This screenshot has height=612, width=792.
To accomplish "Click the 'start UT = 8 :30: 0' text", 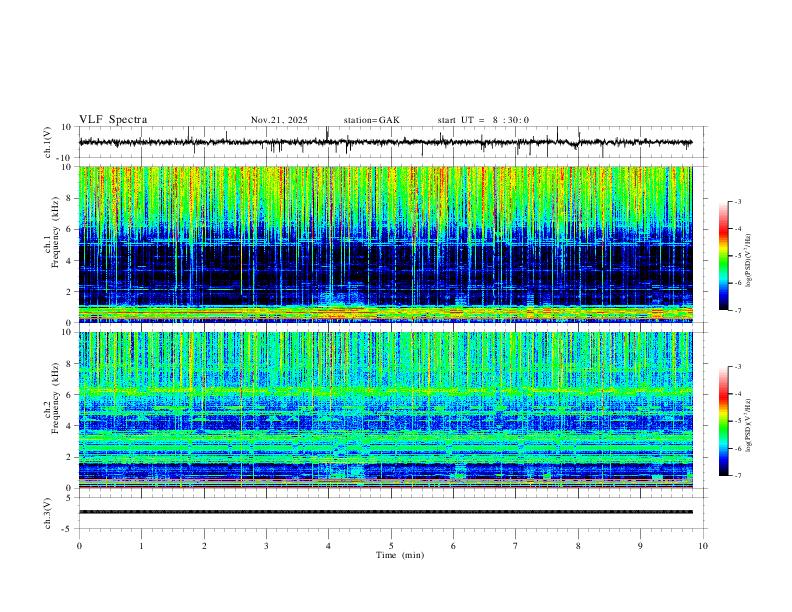I will 483,120.
